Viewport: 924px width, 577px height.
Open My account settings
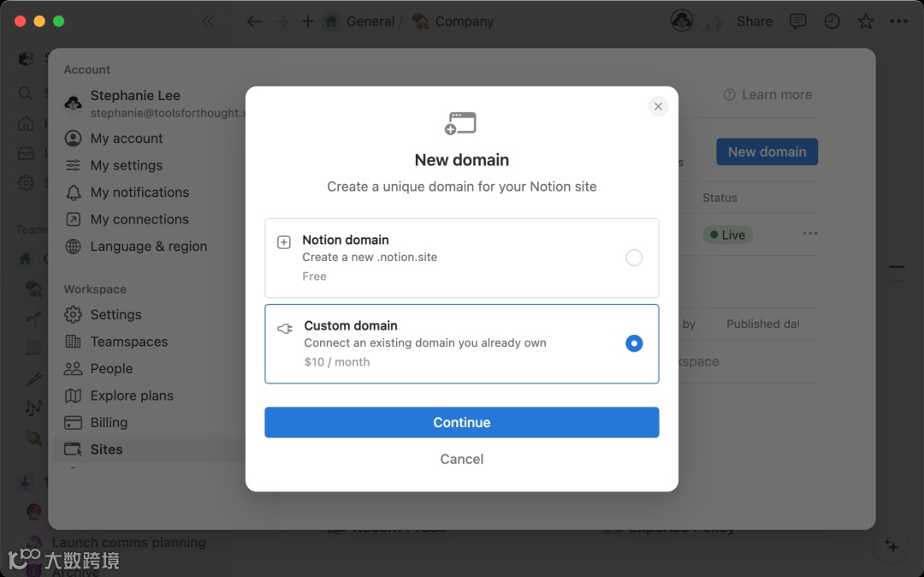[x=126, y=139]
